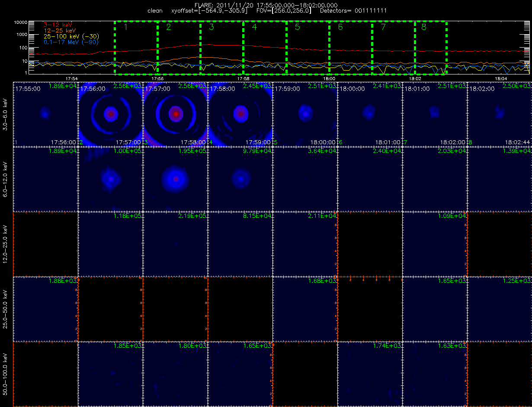The image size is (532, 407).
Task: Select interval marker 7 in the light curve
Action: (383, 27)
